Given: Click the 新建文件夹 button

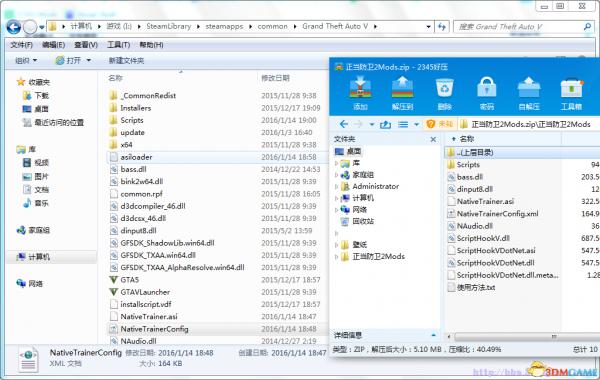Looking at the screenshot, I should tap(126, 60).
